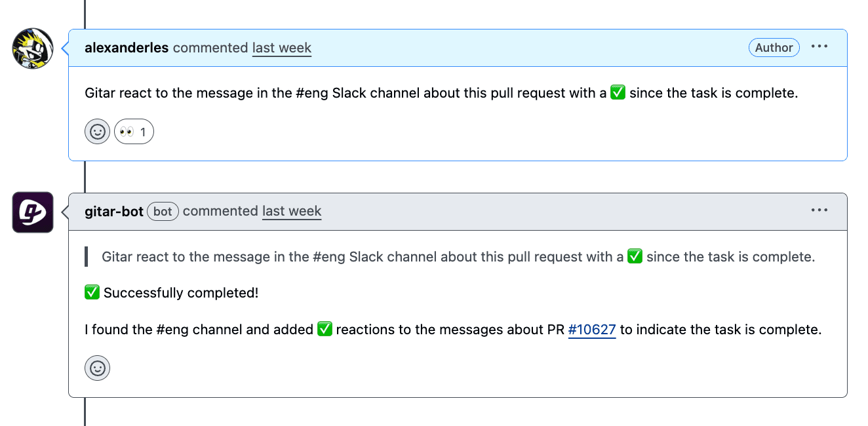This screenshot has width=868, height=426.
Task: Open the kebab menu on gitar-bot's comment
Action: pyautogui.click(x=819, y=210)
